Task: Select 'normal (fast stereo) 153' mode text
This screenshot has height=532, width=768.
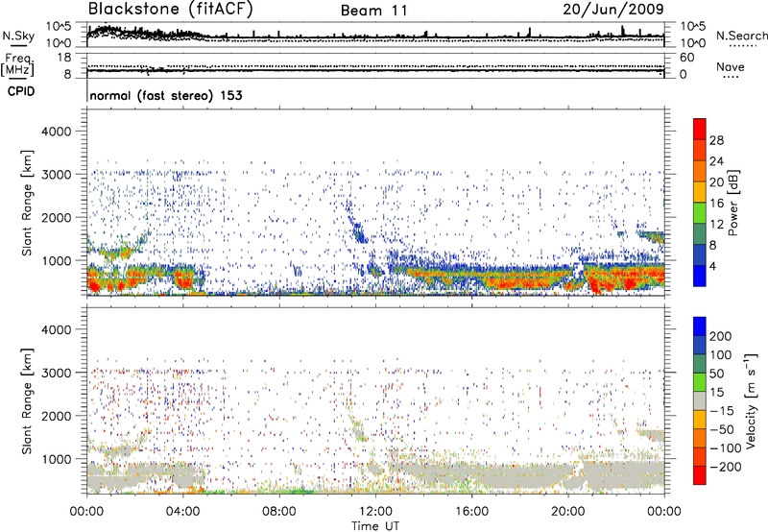Action: tap(166, 95)
